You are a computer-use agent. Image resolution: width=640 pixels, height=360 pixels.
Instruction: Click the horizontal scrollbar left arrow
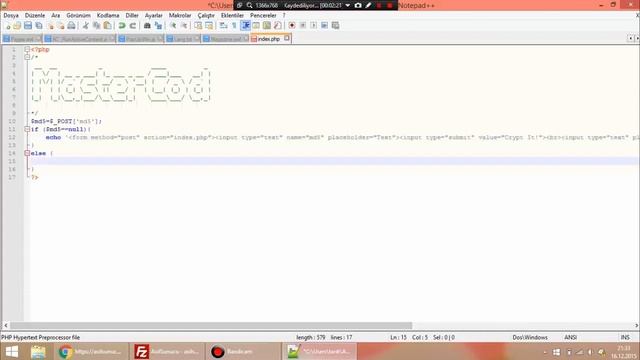(x=5, y=326)
